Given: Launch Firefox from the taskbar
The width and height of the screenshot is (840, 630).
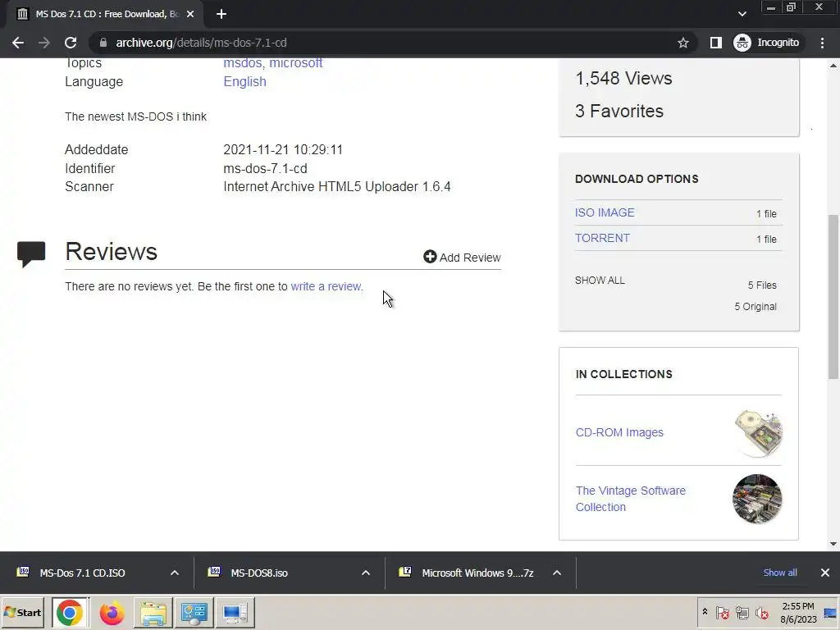Looking at the screenshot, I should coord(112,613).
